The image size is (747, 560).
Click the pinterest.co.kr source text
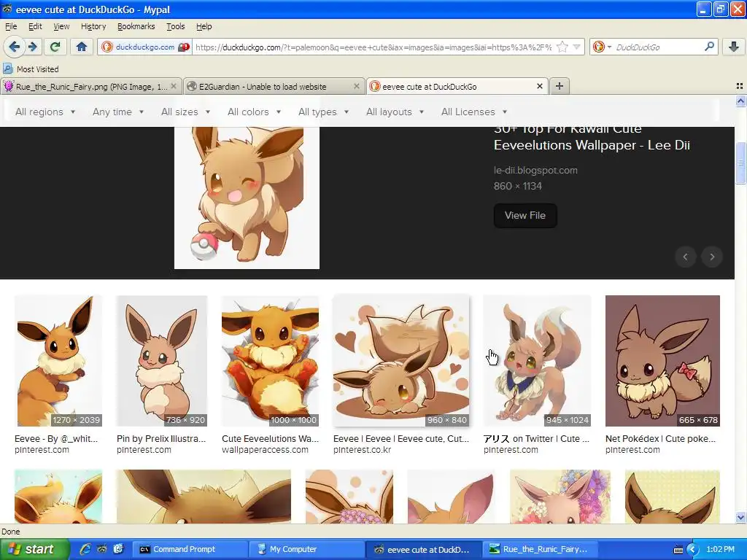[x=362, y=449]
